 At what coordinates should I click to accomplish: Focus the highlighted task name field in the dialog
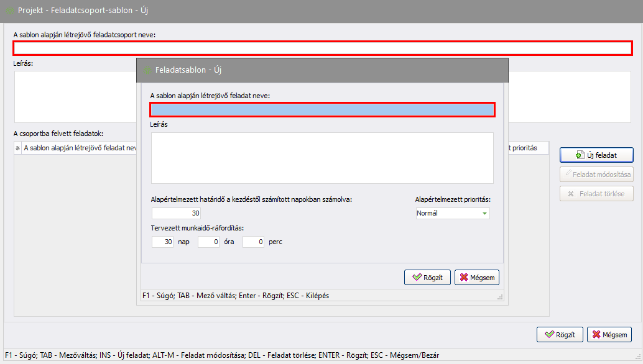pyautogui.click(x=322, y=109)
